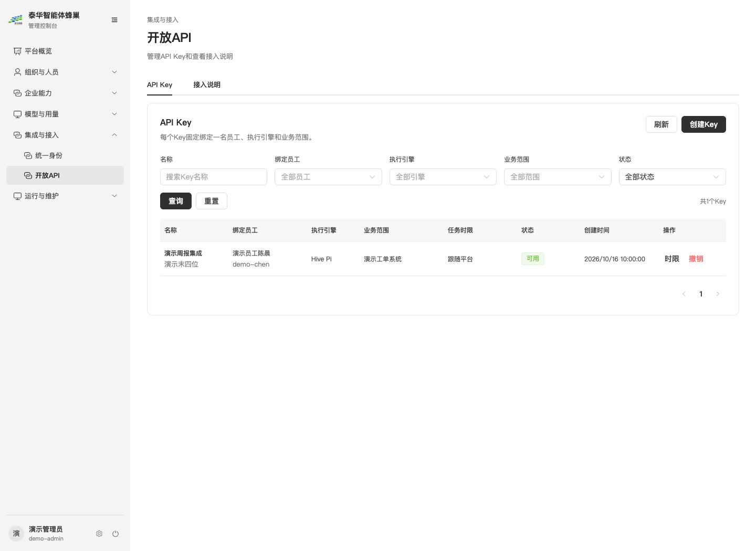Click the 跟随平台 cell
Screen dimensions: 756x551
coord(460,259)
